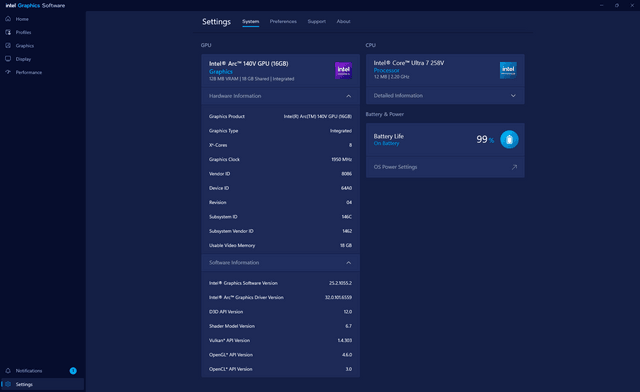Click the OpenGL API Version 4.6.0 value
This screenshot has height=392, width=640.
tap(347, 355)
